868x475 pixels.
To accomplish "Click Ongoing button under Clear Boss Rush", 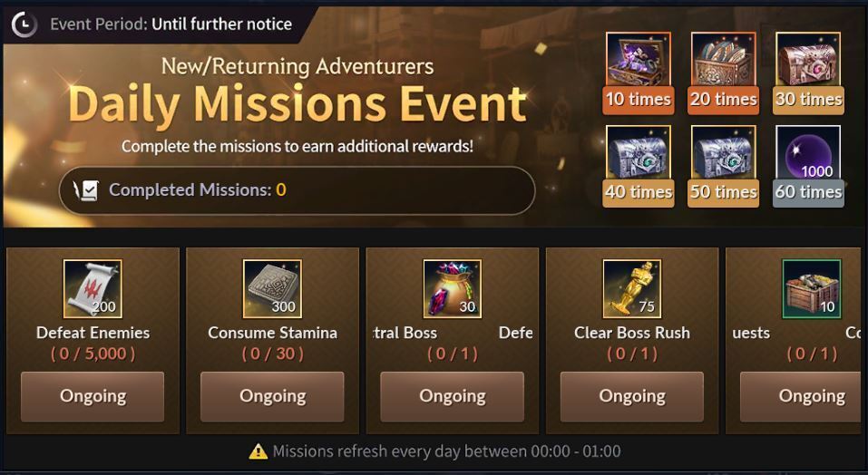I will click(x=632, y=396).
